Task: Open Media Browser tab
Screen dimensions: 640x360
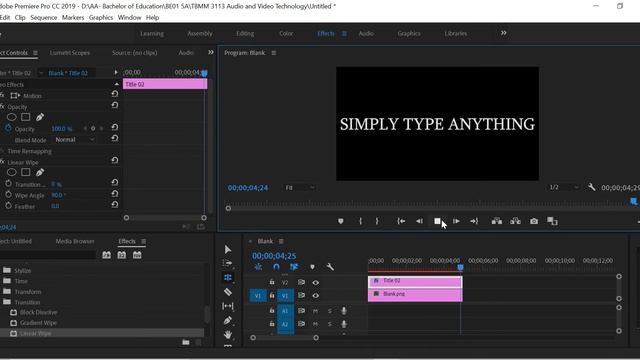Action: (75, 241)
